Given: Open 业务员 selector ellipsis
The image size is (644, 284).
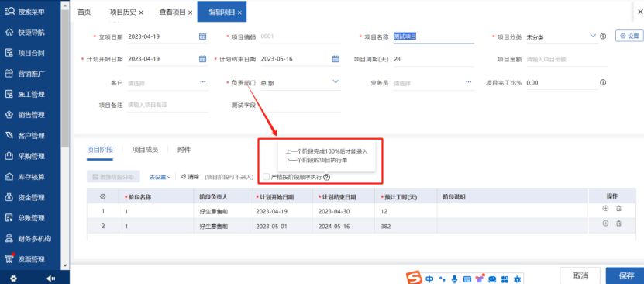Looking at the screenshot, I should click(469, 82).
